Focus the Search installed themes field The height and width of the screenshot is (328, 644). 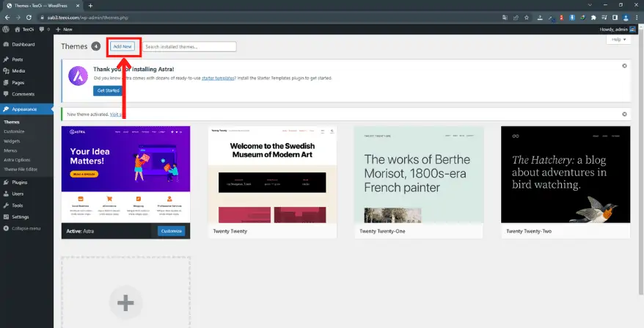tap(189, 47)
